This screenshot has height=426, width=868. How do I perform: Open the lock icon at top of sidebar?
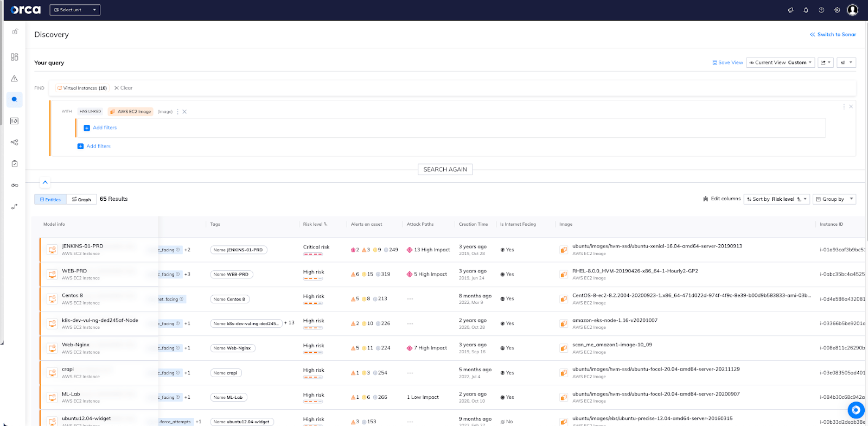[15, 31]
